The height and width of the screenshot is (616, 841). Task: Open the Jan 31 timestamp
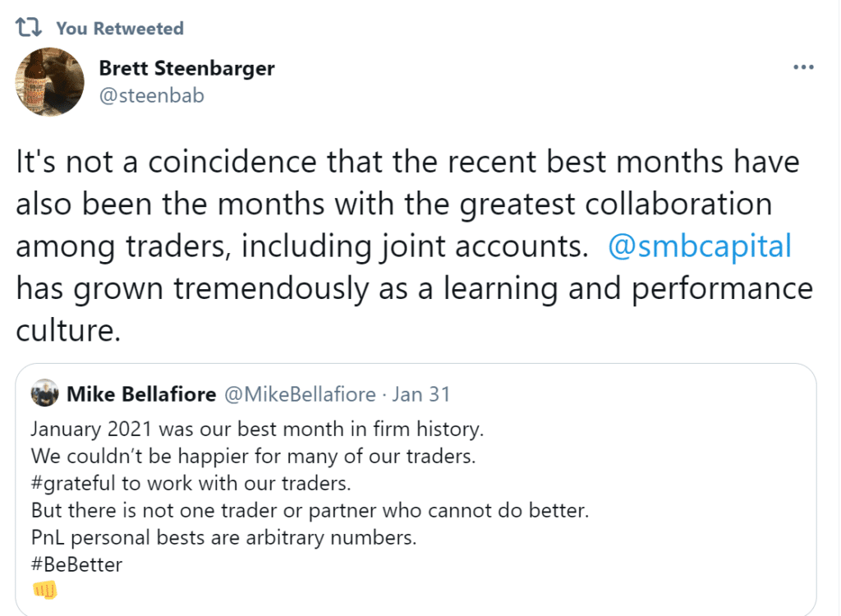click(421, 394)
